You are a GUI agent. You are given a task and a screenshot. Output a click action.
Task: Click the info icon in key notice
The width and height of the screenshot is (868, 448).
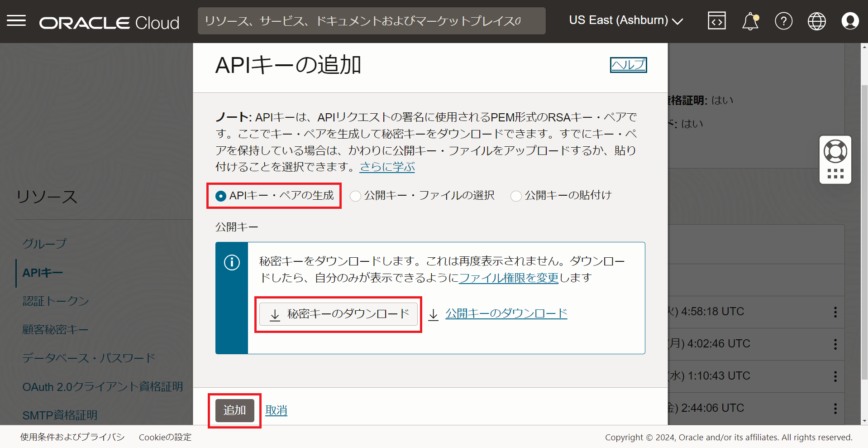pos(232,262)
